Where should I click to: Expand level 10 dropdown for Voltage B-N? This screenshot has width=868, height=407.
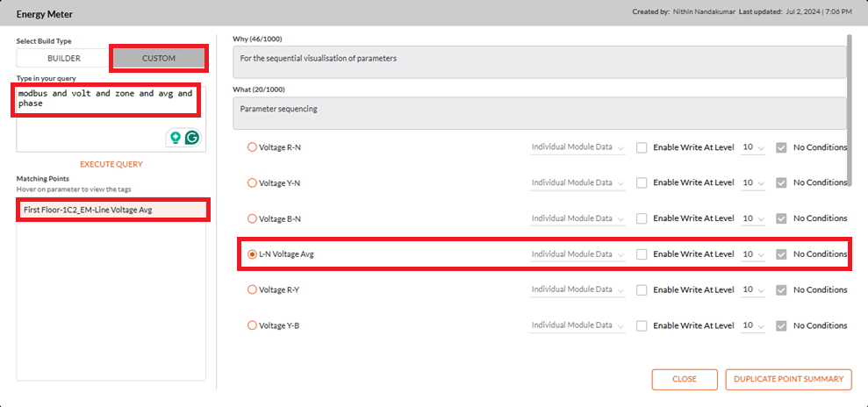pyautogui.click(x=753, y=219)
